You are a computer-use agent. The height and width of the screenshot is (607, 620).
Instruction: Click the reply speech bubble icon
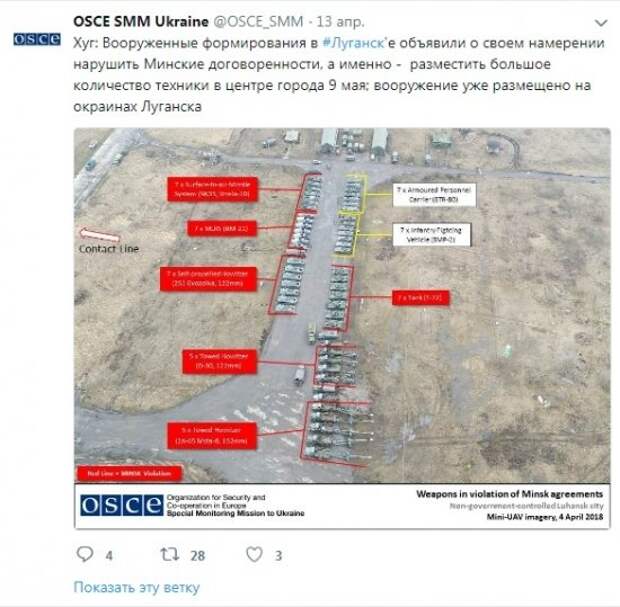85,554
